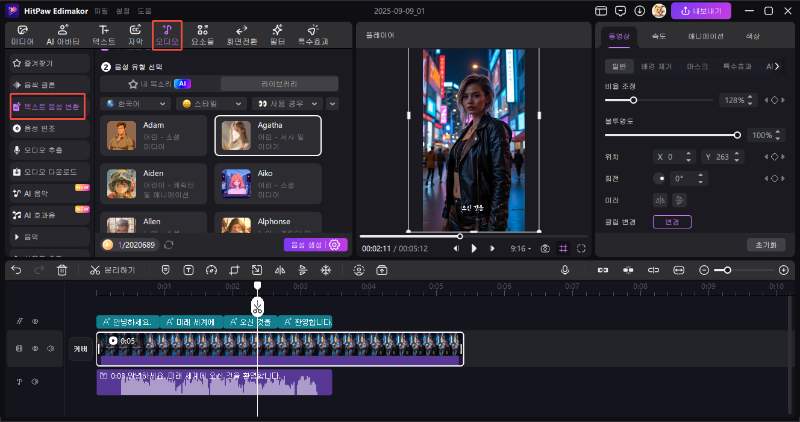
Task: Switch to the 미디어 media tab
Action: pos(22,35)
